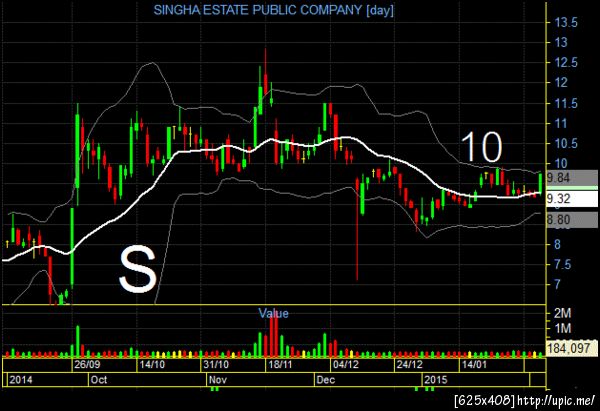Click the 184,097 volume value tag
The width and height of the screenshot is (600, 411).
[571, 348]
